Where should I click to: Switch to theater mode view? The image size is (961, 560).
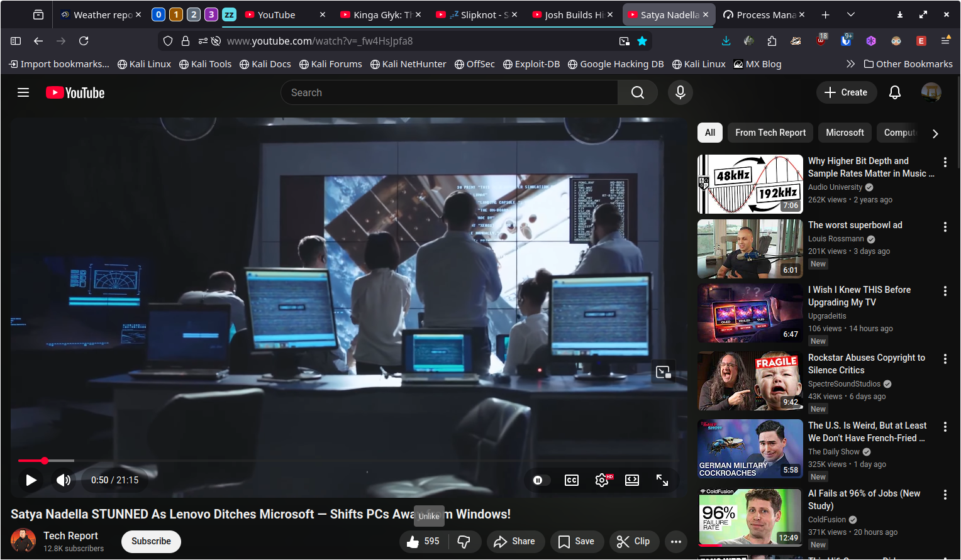(632, 480)
